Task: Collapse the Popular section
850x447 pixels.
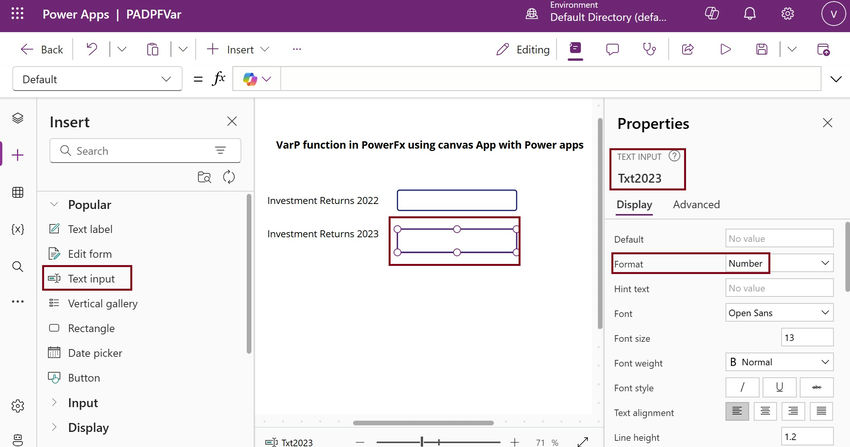Action: (54, 205)
